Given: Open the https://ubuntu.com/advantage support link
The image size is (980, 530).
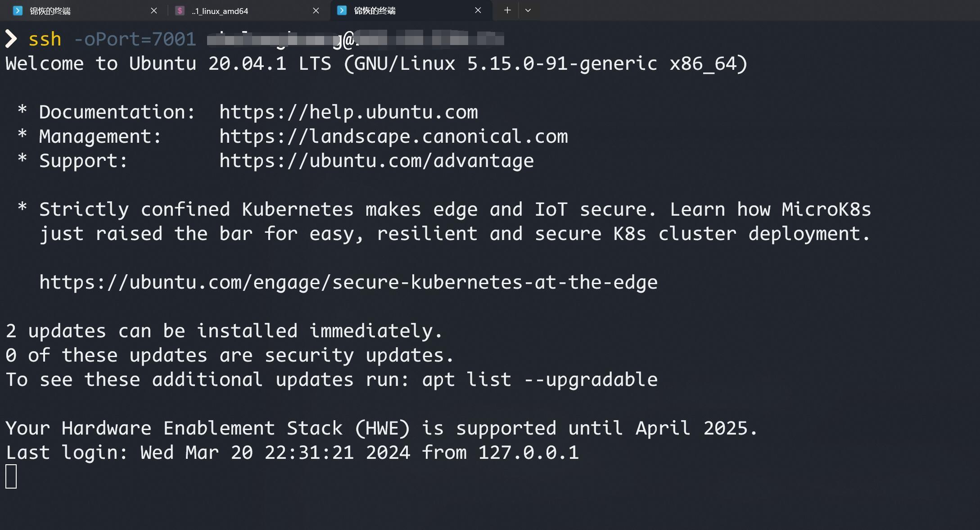Looking at the screenshot, I should [376, 161].
